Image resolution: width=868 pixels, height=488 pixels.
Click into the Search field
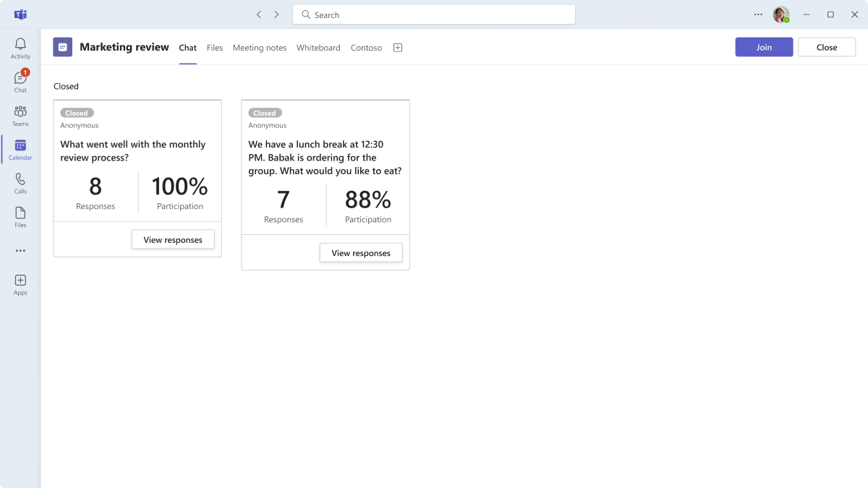pyautogui.click(x=434, y=14)
